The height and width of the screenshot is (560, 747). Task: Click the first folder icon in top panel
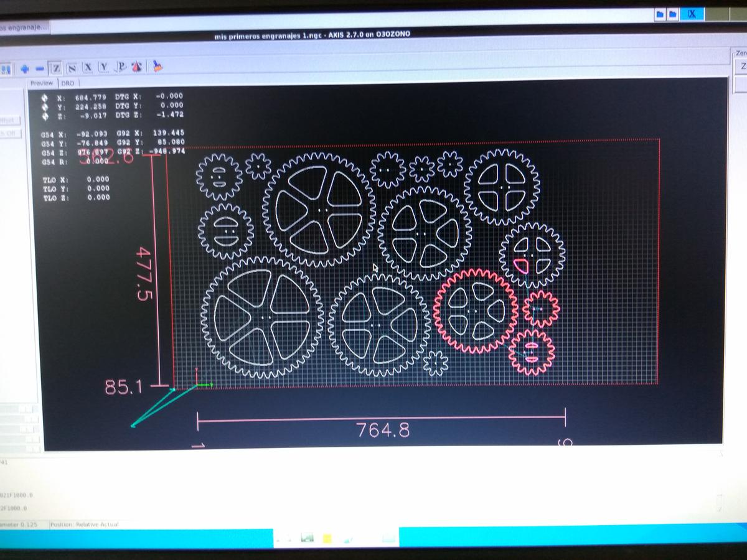coord(661,14)
